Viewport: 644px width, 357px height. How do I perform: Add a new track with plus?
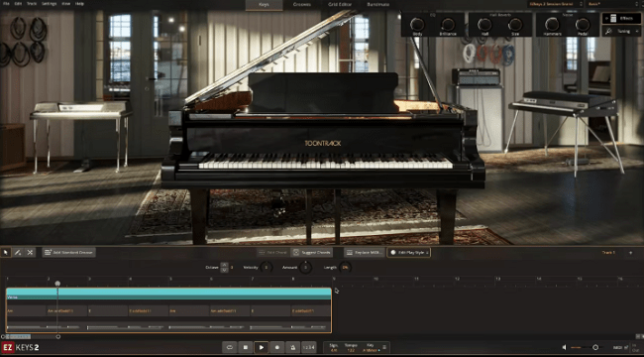(x=630, y=253)
